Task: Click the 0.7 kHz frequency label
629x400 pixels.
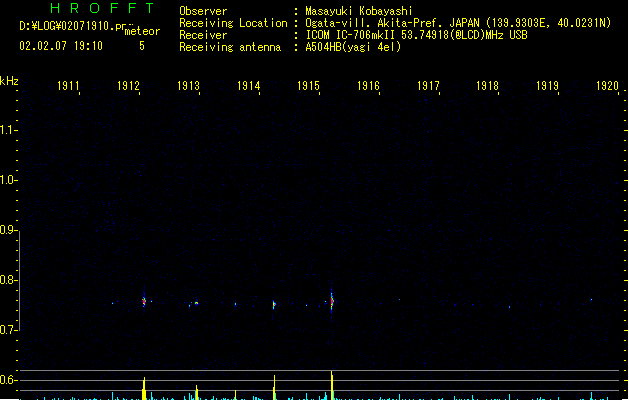Action: (8, 330)
